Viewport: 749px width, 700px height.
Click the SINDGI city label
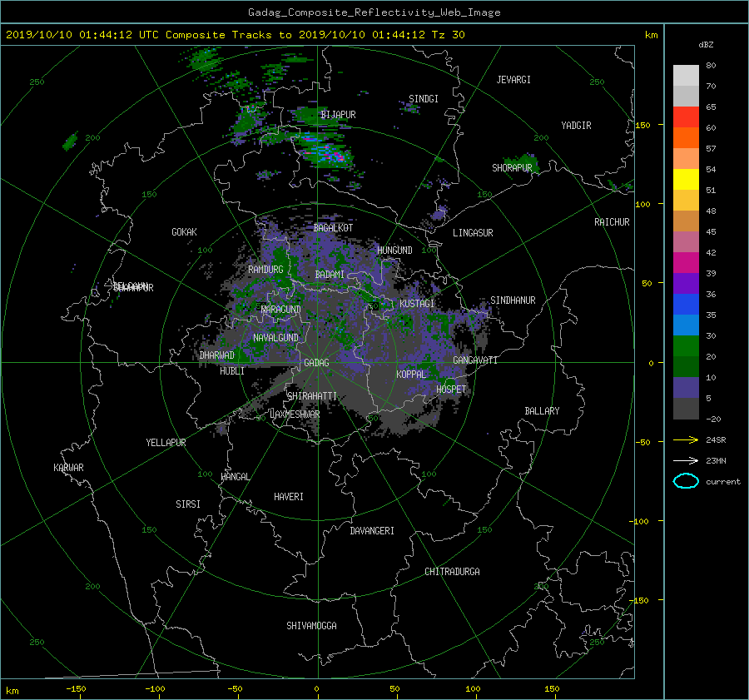[424, 99]
